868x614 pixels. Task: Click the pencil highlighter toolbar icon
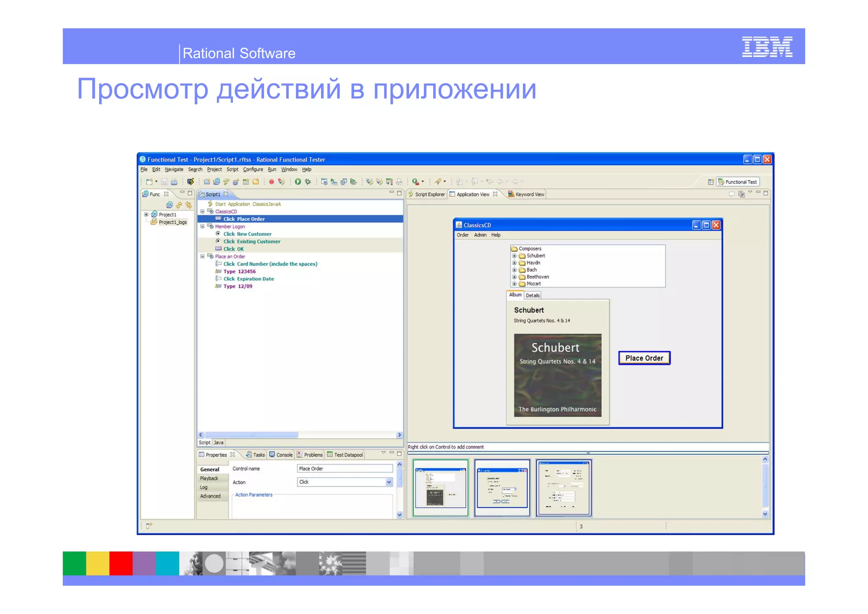(438, 182)
